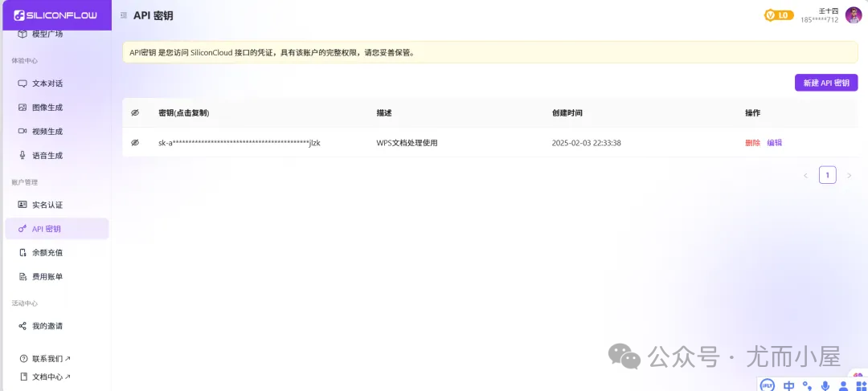
Task: Click the 描述 column header
Action: tap(384, 113)
